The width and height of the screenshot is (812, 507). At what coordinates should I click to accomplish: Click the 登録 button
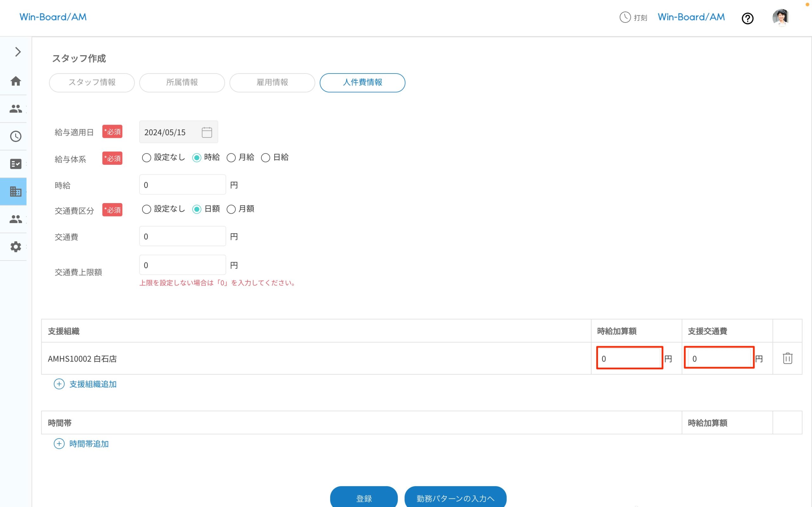click(x=364, y=498)
